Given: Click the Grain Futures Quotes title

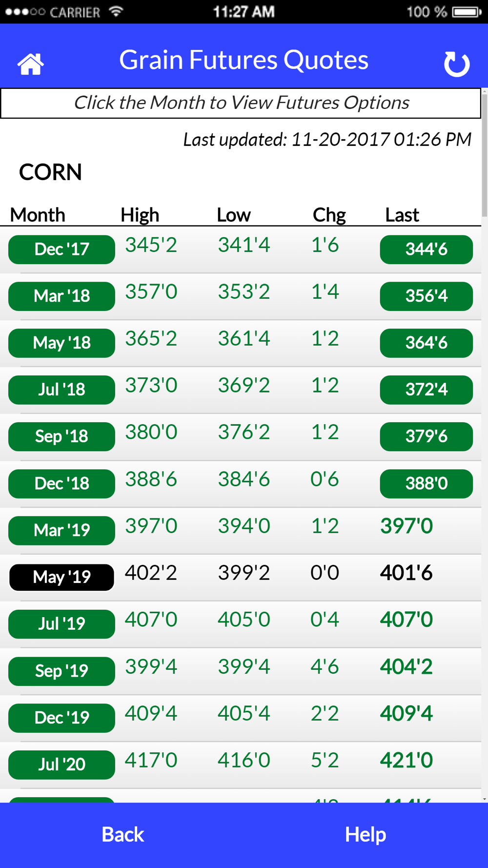Looking at the screenshot, I should (244, 60).
